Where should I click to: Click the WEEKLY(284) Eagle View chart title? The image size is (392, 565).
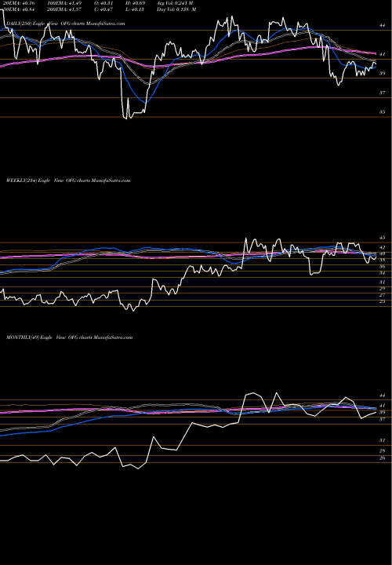click(68, 180)
